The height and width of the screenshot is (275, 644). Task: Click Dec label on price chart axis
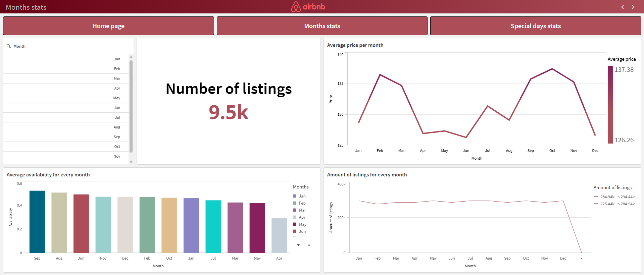[x=595, y=151]
